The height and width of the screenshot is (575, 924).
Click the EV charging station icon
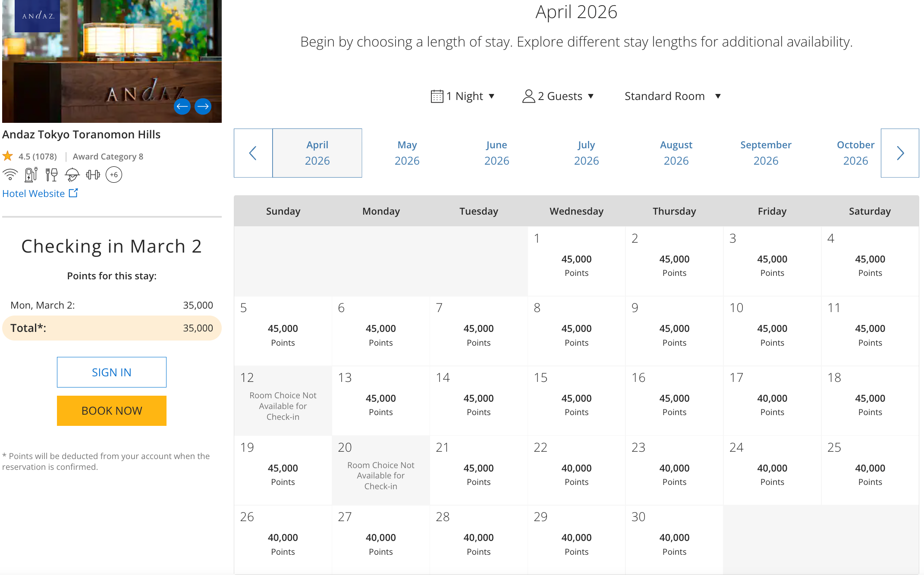tap(31, 175)
